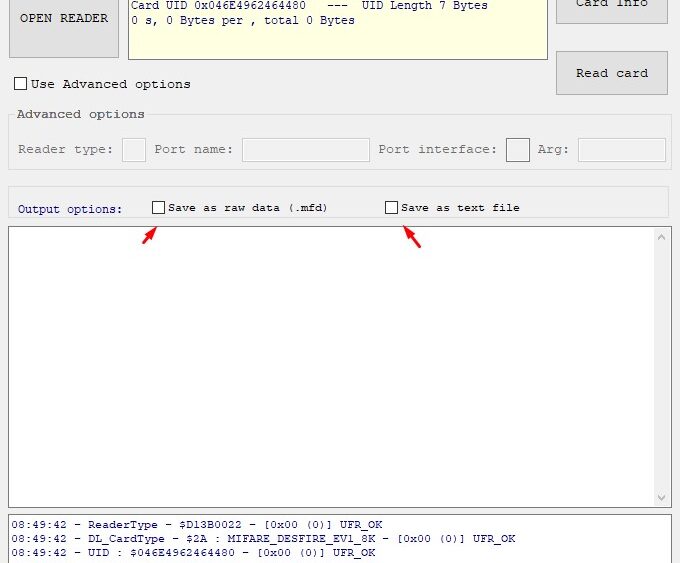This screenshot has width=680, height=563.
Task: Click the Arg input field
Action: click(622, 150)
